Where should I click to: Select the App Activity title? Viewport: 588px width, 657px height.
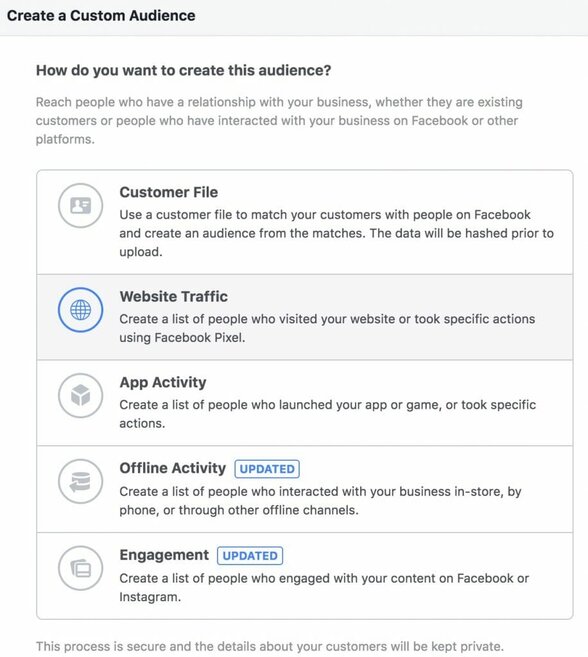click(x=163, y=383)
